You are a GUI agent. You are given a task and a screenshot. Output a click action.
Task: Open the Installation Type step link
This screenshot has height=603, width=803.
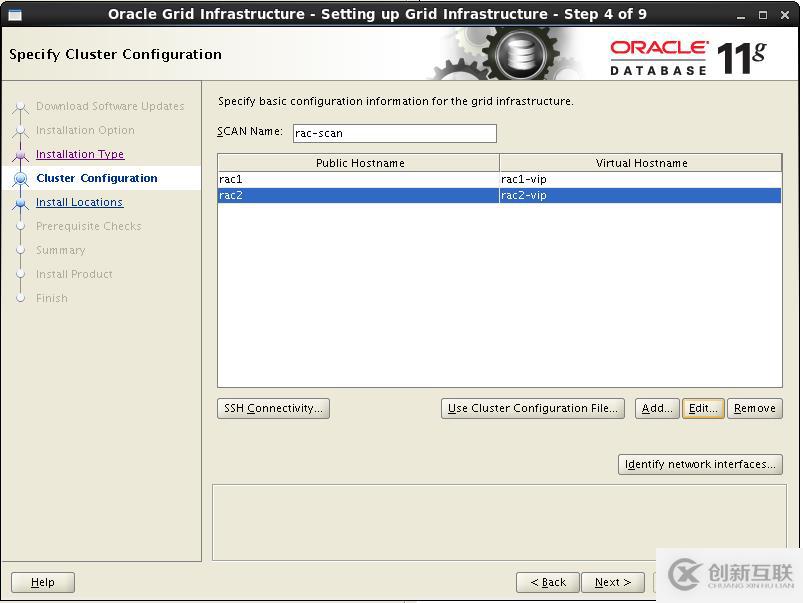pyautogui.click(x=80, y=155)
